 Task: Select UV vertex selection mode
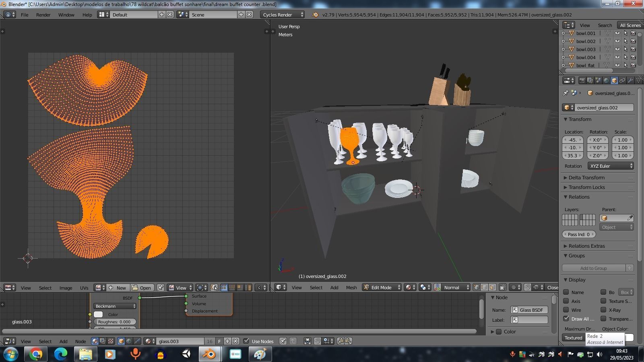pos(224,288)
